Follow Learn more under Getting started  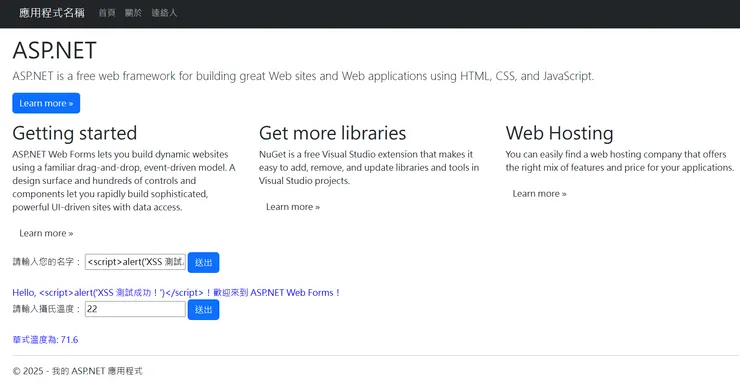46,233
